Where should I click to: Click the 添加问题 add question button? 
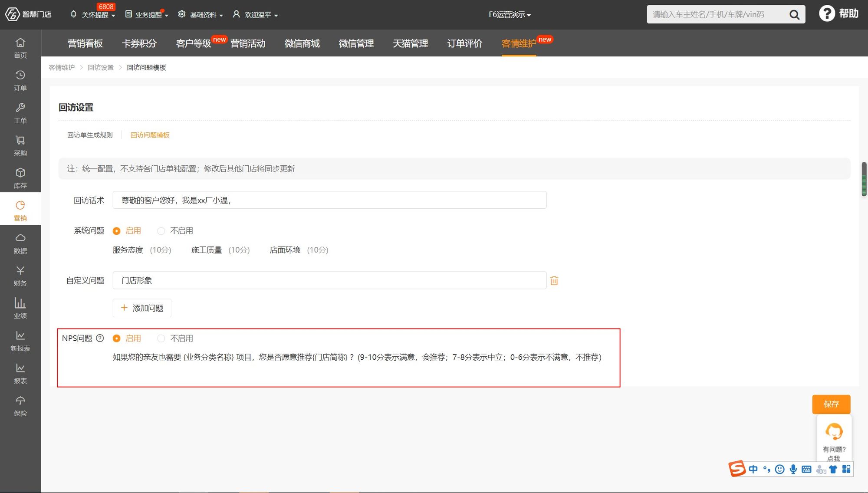coord(142,308)
